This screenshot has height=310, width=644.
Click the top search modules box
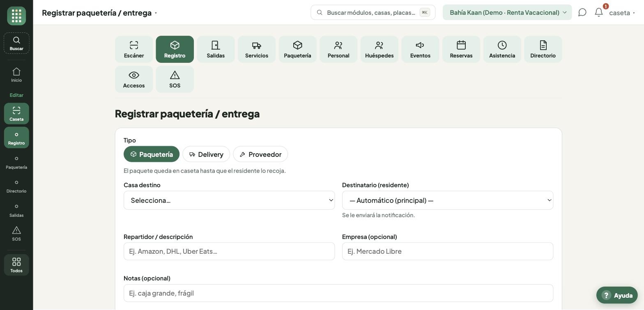tap(373, 12)
